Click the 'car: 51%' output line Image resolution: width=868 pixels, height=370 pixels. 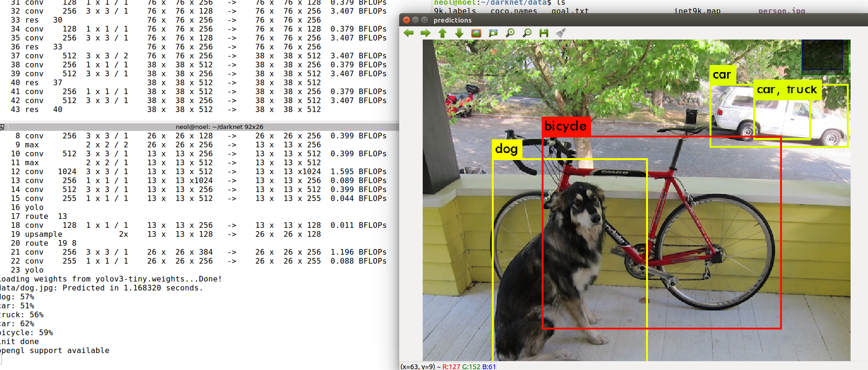tap(17, 306)
